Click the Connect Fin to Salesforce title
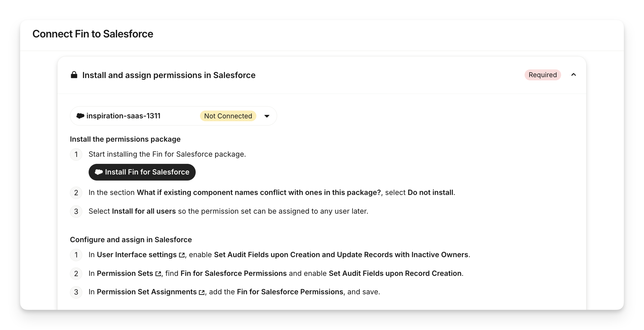 point(93,34)
